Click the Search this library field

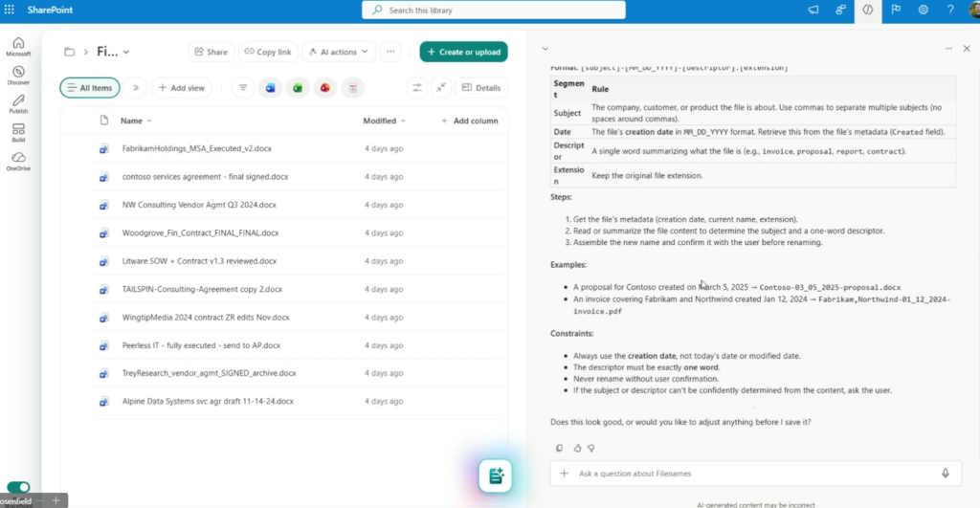click(x=494, y=10)
